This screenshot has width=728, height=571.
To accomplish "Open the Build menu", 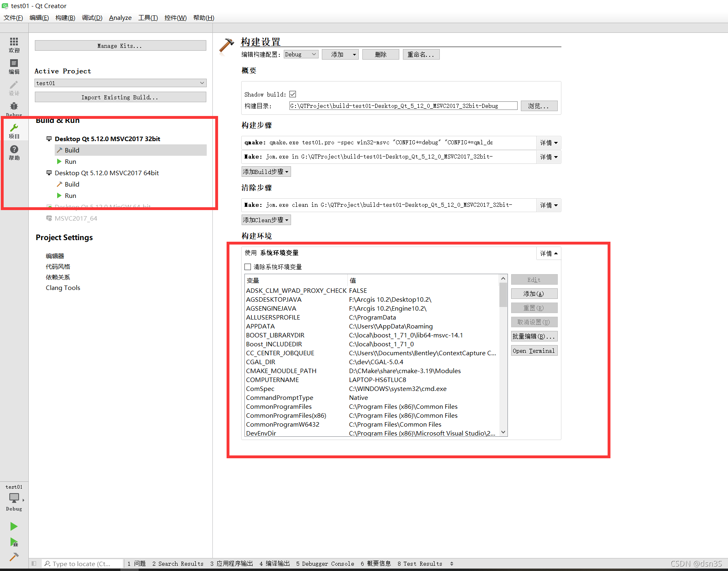I will (65, 18).
